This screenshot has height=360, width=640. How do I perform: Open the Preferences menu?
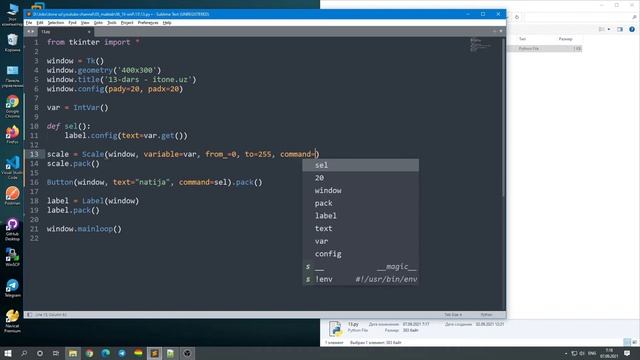(148, 23)
